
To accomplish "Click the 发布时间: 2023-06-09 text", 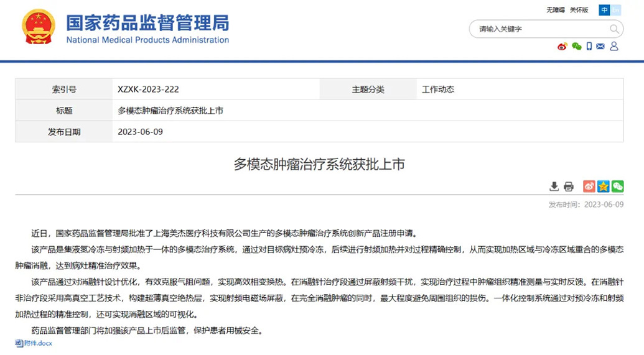I will coord(586,205).
